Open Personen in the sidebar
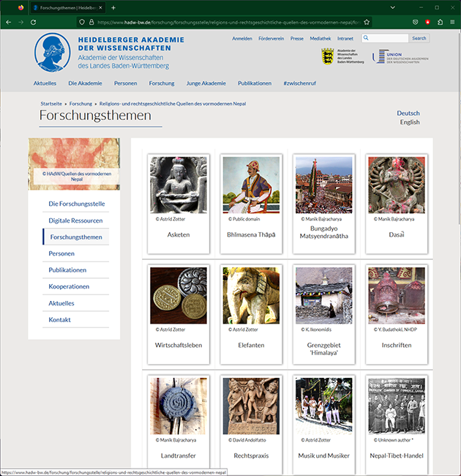The width and height of the screenshot is (461, 476). click(x=61, y=253)
